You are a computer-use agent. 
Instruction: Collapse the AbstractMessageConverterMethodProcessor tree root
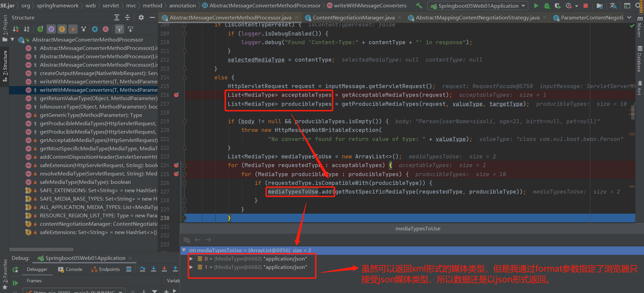(x=12, y=40)
